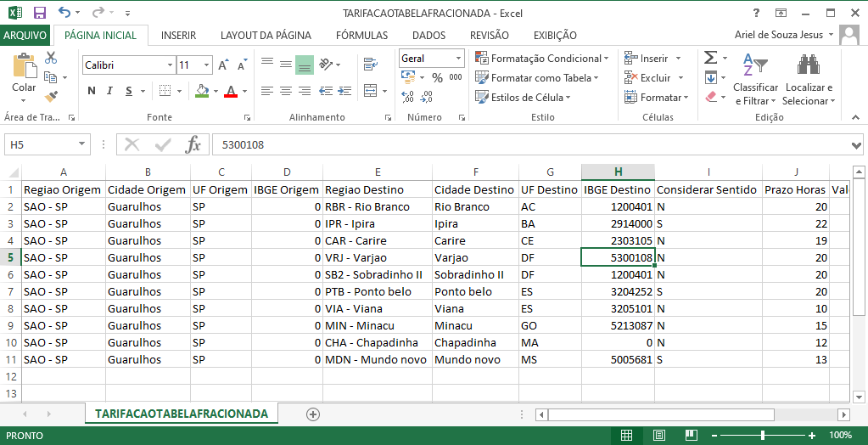
Task: Click the percent style icon
Action: click(437, 77)
